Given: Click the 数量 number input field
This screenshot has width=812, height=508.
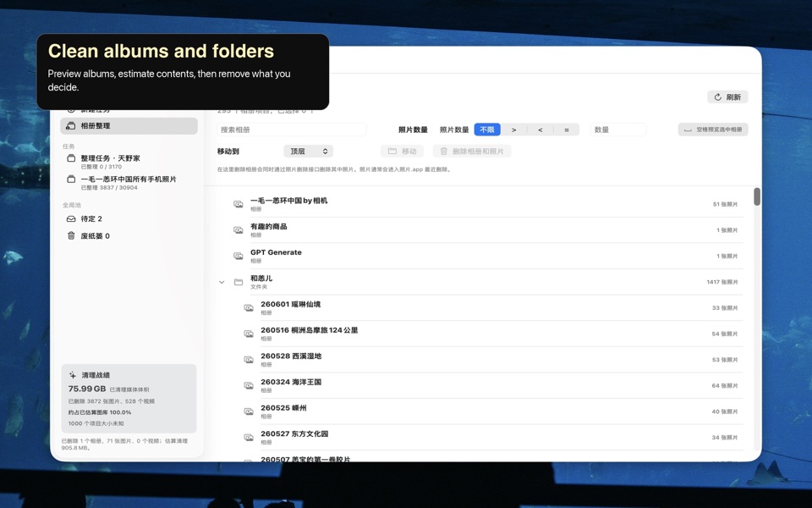Looking at the screenshot, I should click(x=618, y=130).
